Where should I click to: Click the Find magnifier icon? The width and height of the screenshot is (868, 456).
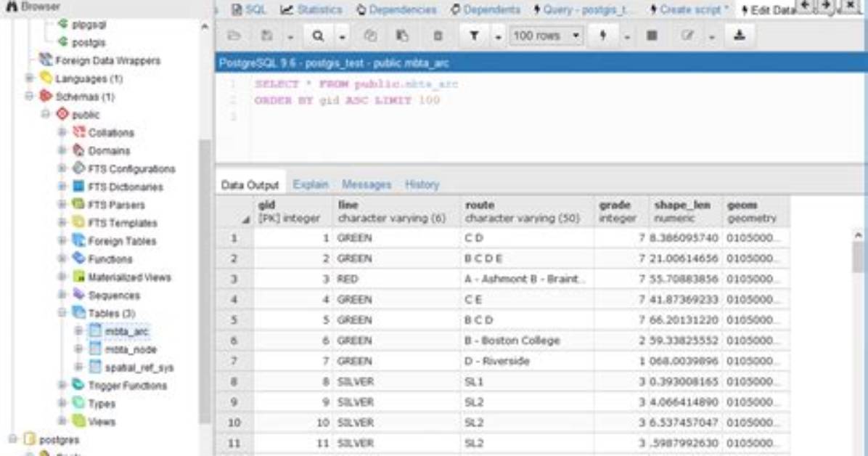(318, 36)
